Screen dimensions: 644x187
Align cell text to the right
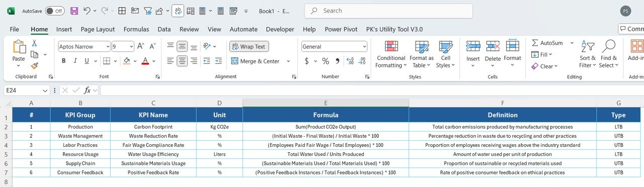(193, 61)
